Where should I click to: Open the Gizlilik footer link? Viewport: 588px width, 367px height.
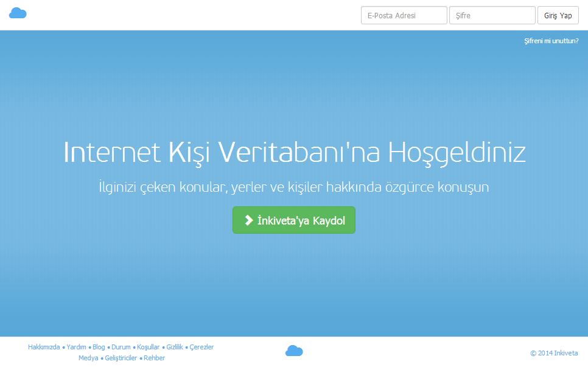tap(175, 347)
